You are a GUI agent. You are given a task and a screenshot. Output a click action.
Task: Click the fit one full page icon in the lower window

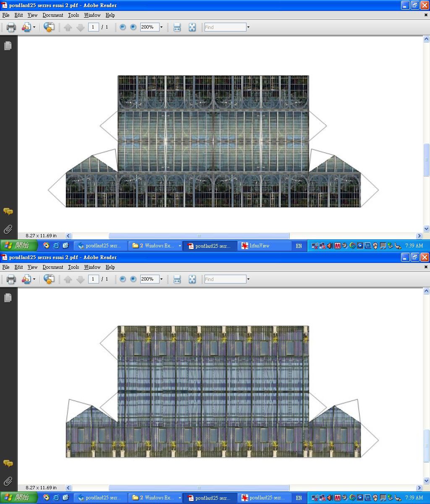pos(192,279)
